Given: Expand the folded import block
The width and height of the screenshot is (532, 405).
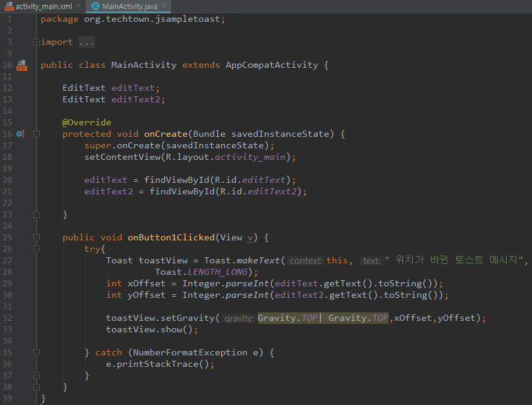Looking at the screenshot, I should 37,42.
